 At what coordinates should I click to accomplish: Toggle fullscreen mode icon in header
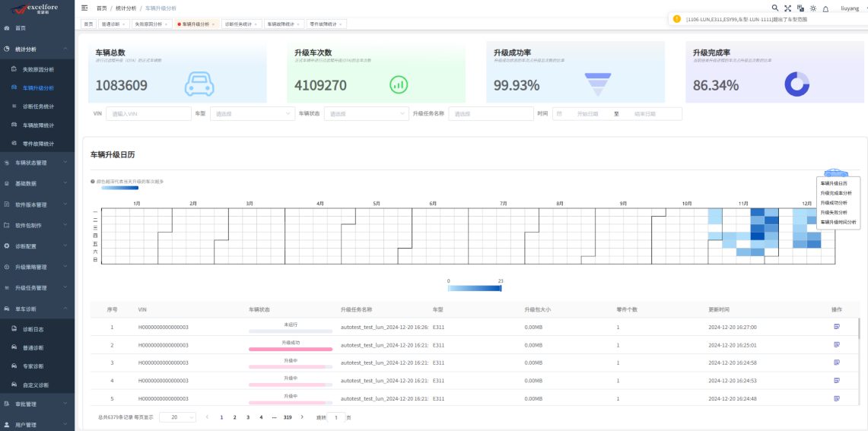787,8
